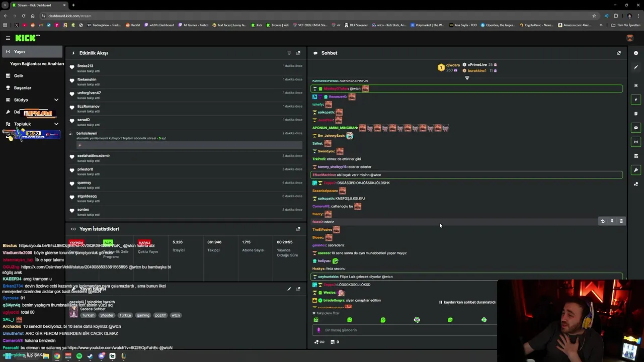
Task: Open a new browser tab
Action: [73, 5]
